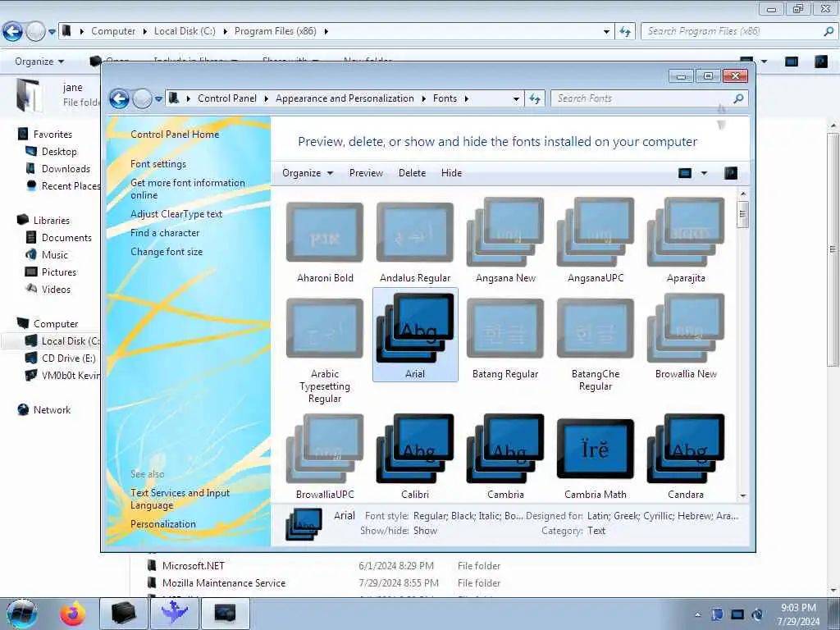This screenshot has width=840, height=630.
Task: Select the BrowalliaUPC font icon
Action: (325, 449)
